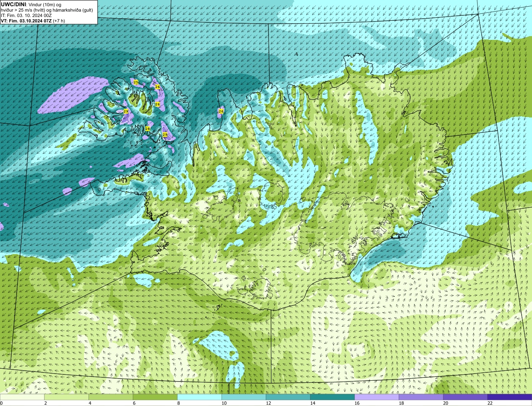Click the light cyan 8–10 m/s legend swatch
Viewport: 532px width, 406px height.
pos(199,397)
